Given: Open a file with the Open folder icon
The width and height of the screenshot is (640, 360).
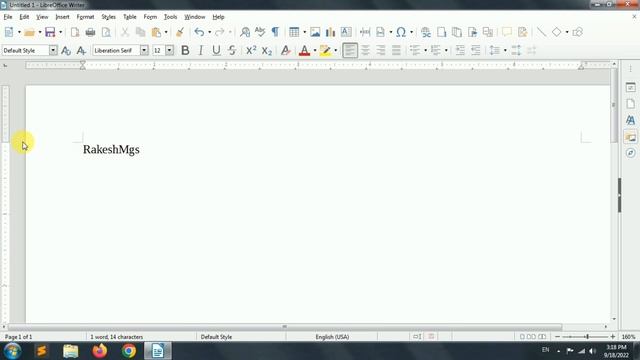Looking at the screenshot, I should click(x=29, y=32).
